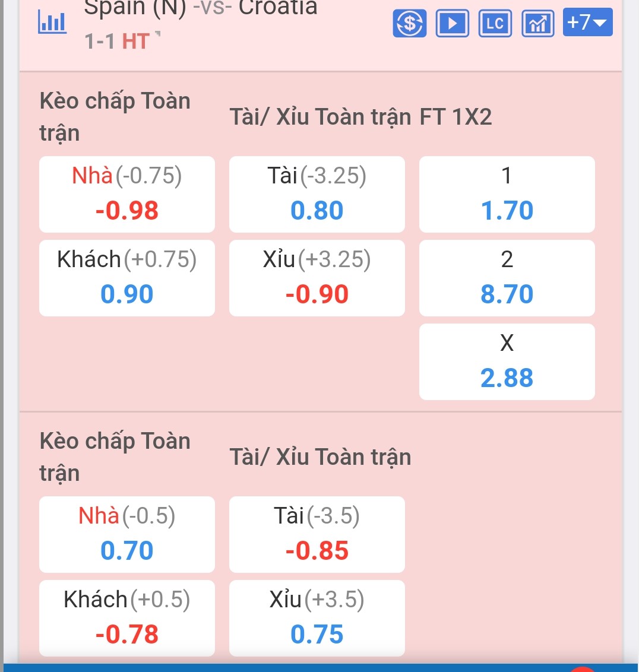Pick Tài (-3.5) at -0.85
Image resolution: width=639 pixels, height=672 pixels.
(x=317, y=534)
